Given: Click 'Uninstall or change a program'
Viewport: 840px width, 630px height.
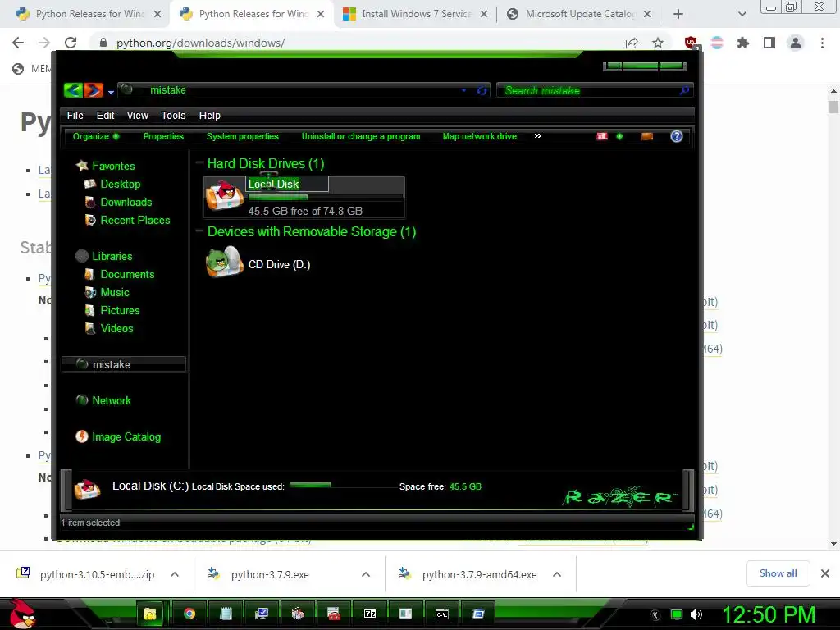Looking at the screenshot, I should click(361, 136).
